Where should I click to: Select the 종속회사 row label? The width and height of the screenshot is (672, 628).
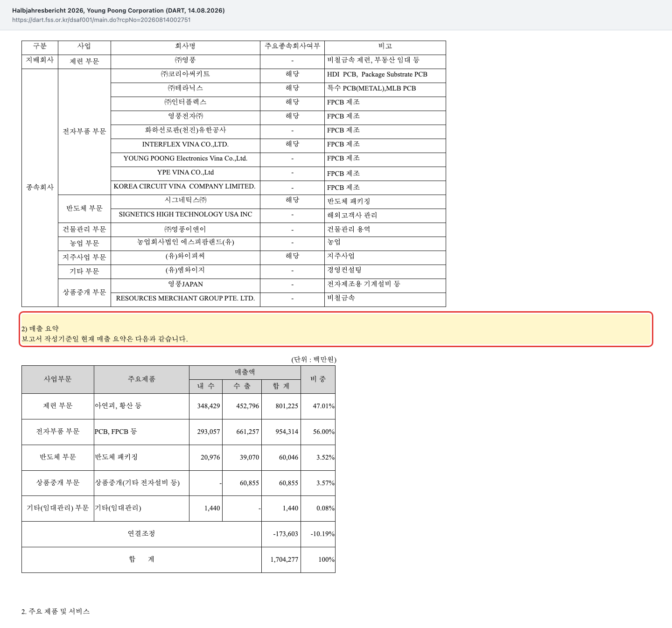coord(40,187)
